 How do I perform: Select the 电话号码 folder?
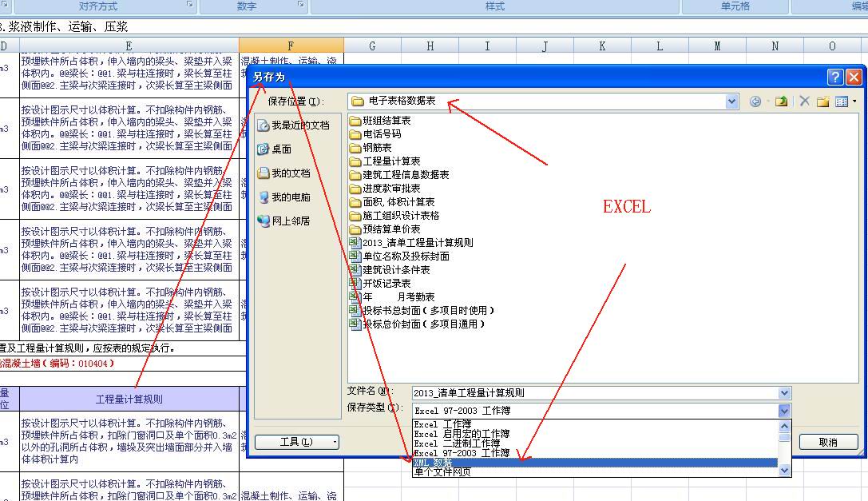(375, 134)
